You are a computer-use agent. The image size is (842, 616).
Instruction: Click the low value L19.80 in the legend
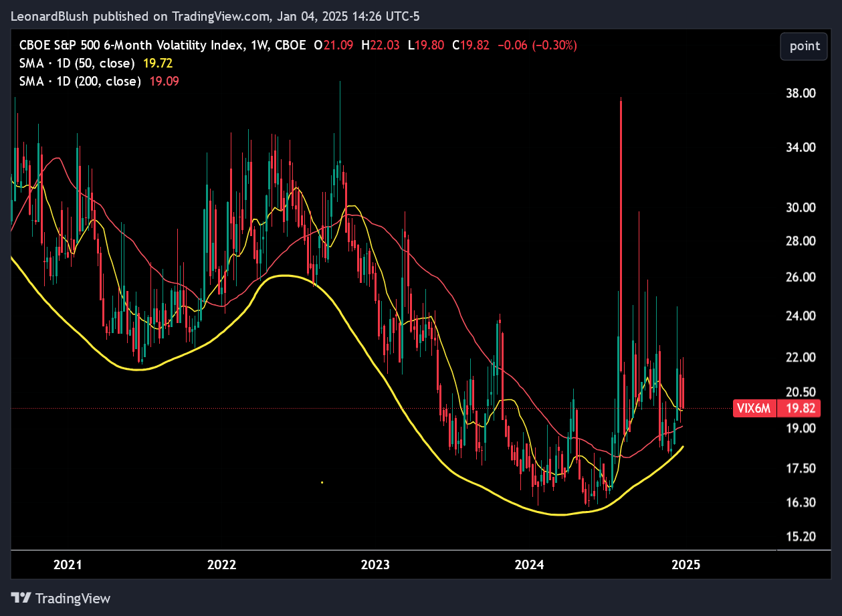[x=426, y=45]
